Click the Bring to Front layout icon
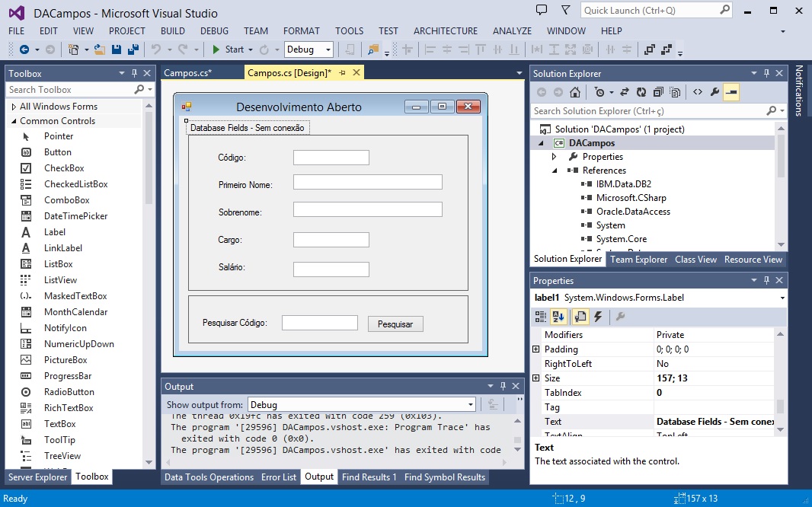 point(649,49)
